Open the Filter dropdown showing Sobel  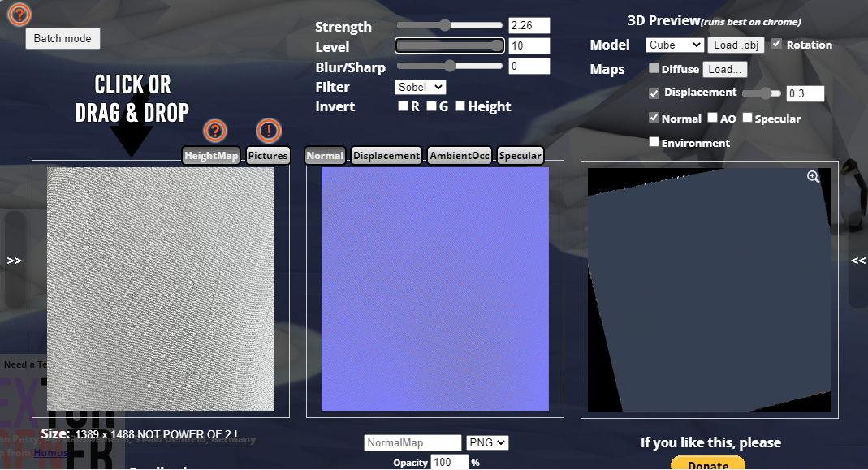click(420, 87)
